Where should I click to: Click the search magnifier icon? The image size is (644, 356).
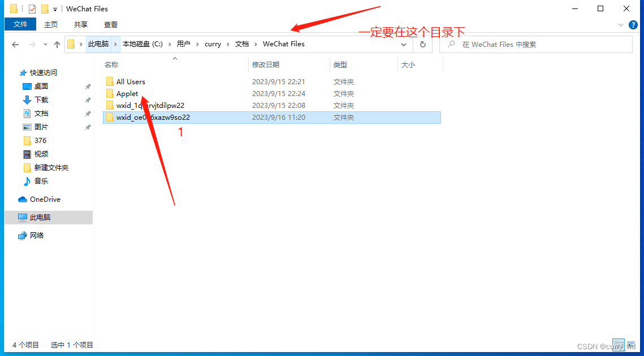click(451, 44)
